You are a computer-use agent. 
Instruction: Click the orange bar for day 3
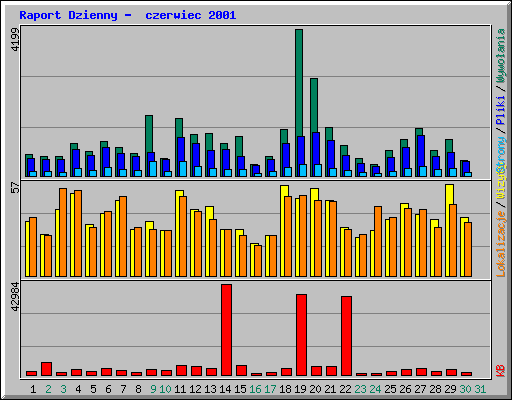point(63,232)
